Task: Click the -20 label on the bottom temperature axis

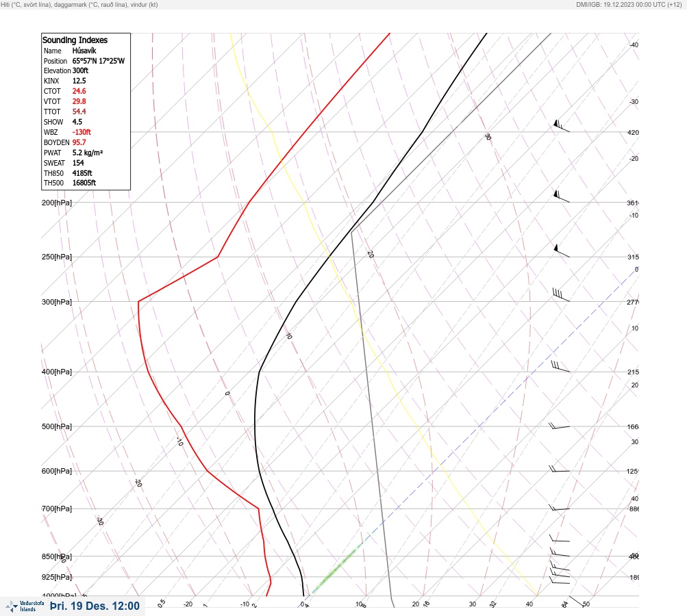Action: coord(188,604)
